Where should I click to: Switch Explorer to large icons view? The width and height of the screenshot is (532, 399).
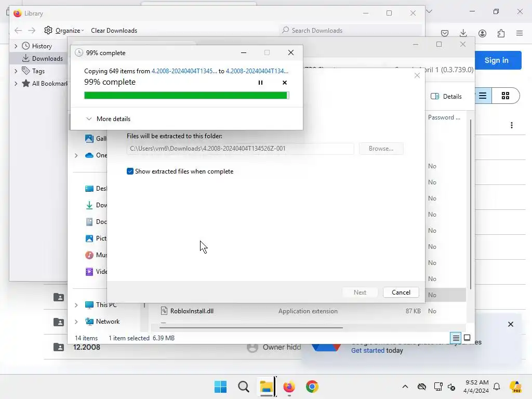pos(467,338)
